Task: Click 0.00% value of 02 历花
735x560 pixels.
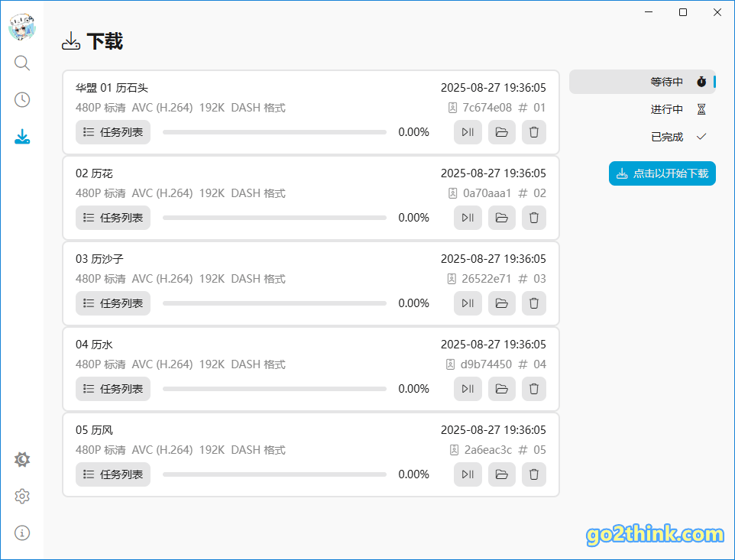Action: pyautogui.click(x=413, y=218)
